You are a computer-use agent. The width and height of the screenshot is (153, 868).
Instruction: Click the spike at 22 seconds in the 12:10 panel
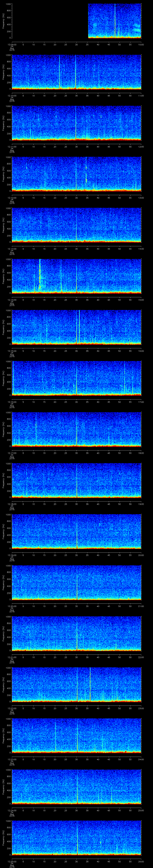coord(59,72)
